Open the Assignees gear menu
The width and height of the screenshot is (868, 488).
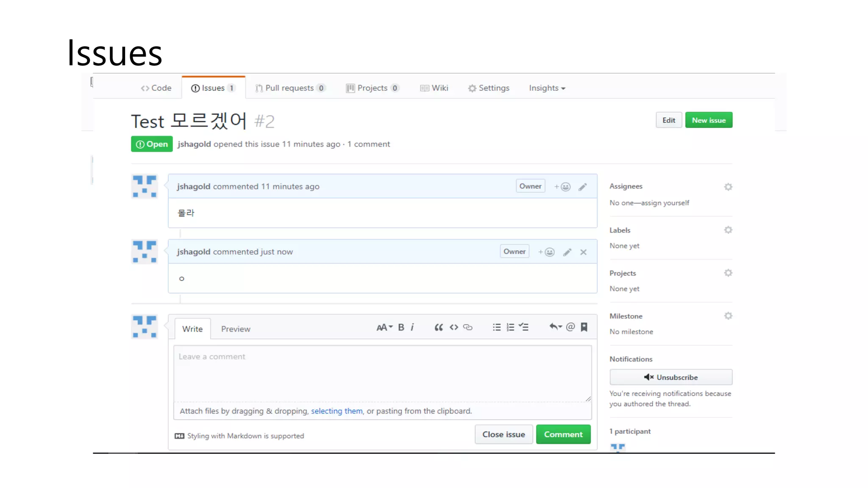(x=728, y=187)
